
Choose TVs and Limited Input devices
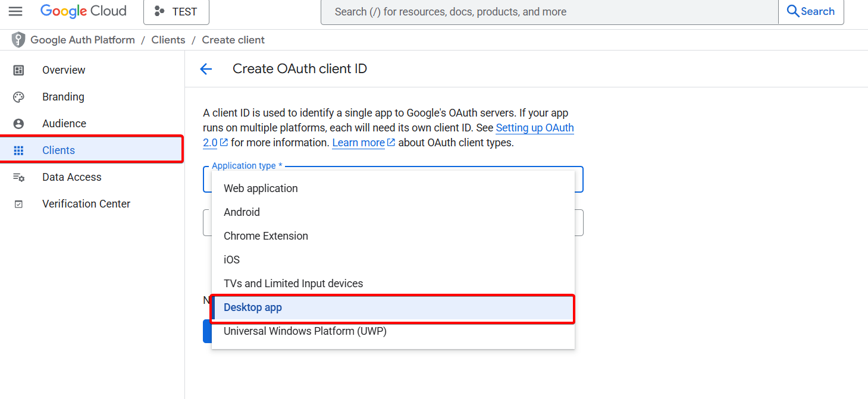tap(393, 284)
